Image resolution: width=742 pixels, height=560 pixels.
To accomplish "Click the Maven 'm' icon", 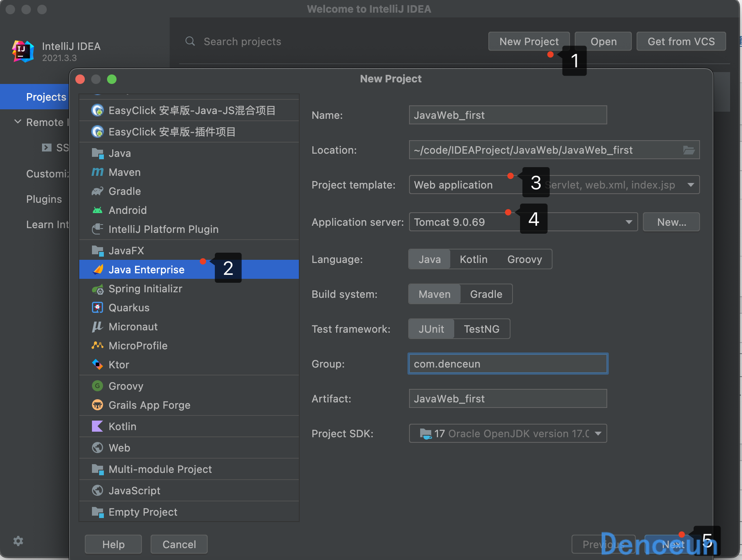I will 98,172.
